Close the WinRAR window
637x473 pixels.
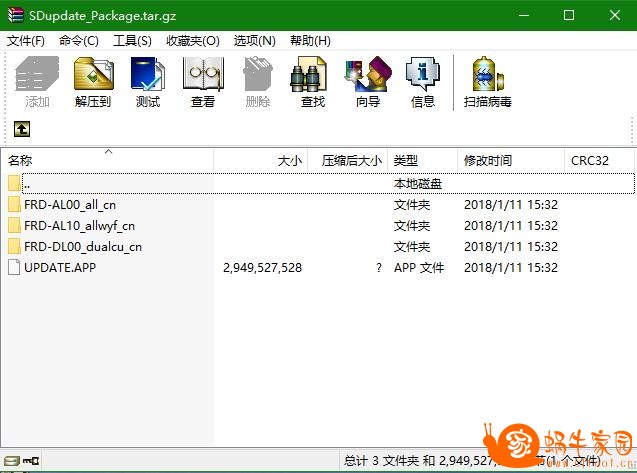[615, 15]
